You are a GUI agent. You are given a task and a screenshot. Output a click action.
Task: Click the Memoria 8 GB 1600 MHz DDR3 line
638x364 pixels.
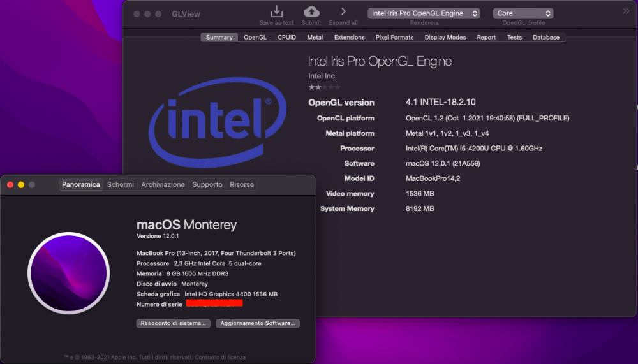point(182,273)
